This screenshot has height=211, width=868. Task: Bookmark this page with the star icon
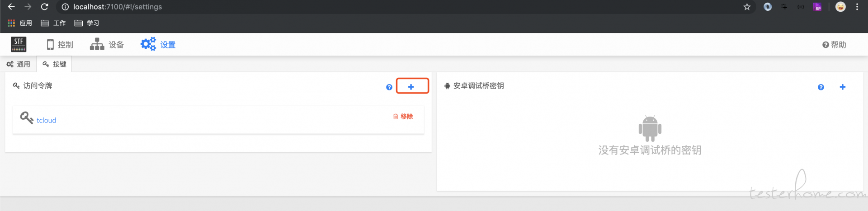pos(747,7)
